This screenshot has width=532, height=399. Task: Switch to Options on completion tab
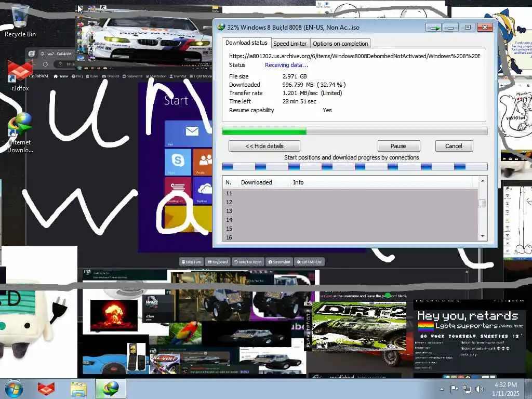click(x=340, y=44)
